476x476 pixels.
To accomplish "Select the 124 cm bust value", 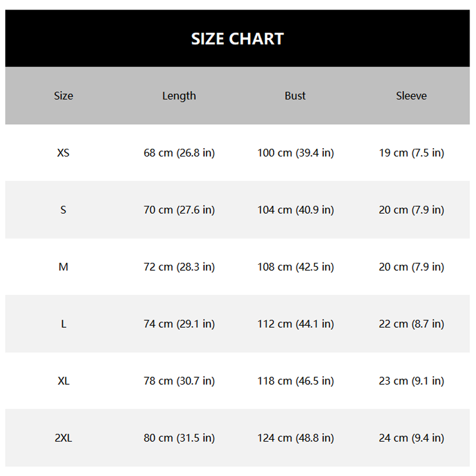I will [295, 439].
